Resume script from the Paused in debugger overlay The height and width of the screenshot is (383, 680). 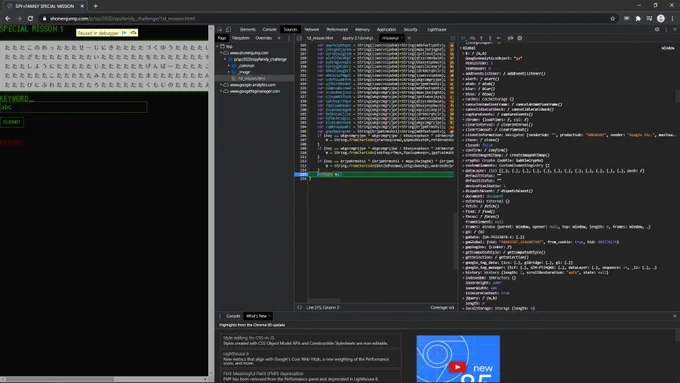[124, 33]
